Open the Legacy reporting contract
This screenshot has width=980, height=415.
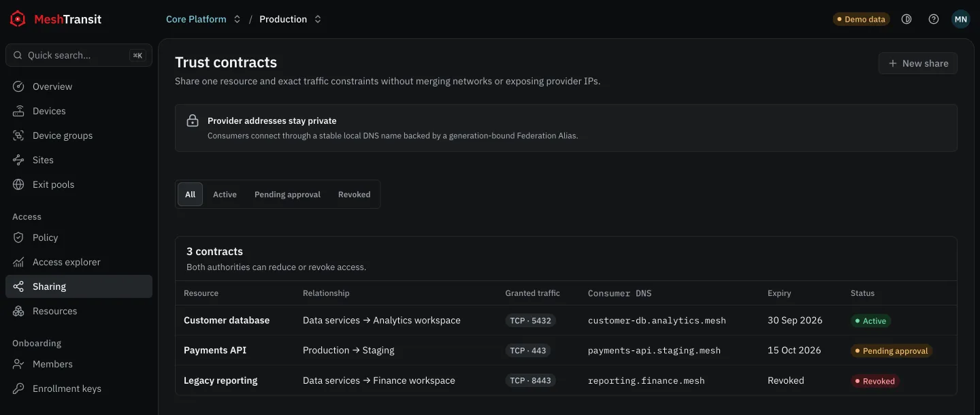pyautogui.click(x=220, y=380)
